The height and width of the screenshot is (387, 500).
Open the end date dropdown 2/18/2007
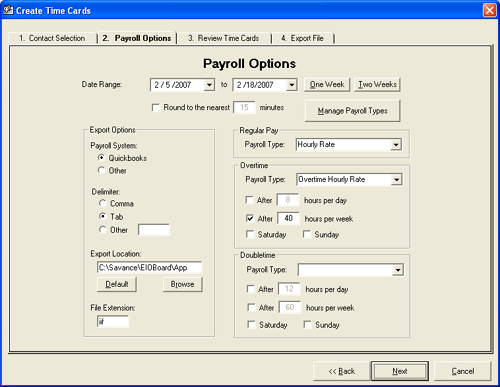[x=291, y=85]
